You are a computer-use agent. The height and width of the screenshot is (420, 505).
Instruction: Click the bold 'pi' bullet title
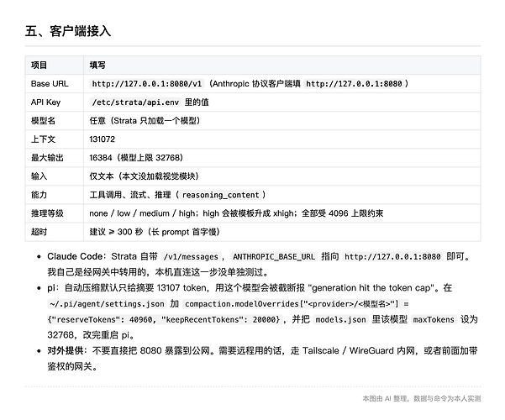point(51,287)
